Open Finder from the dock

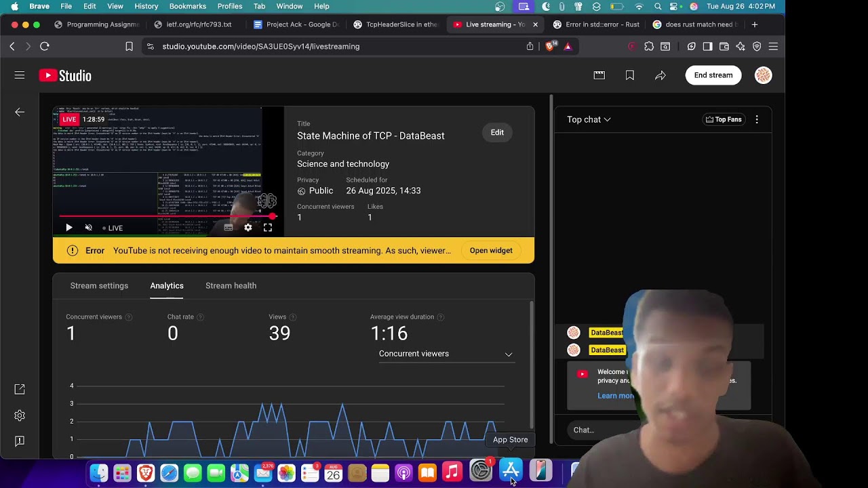[99, 472]
